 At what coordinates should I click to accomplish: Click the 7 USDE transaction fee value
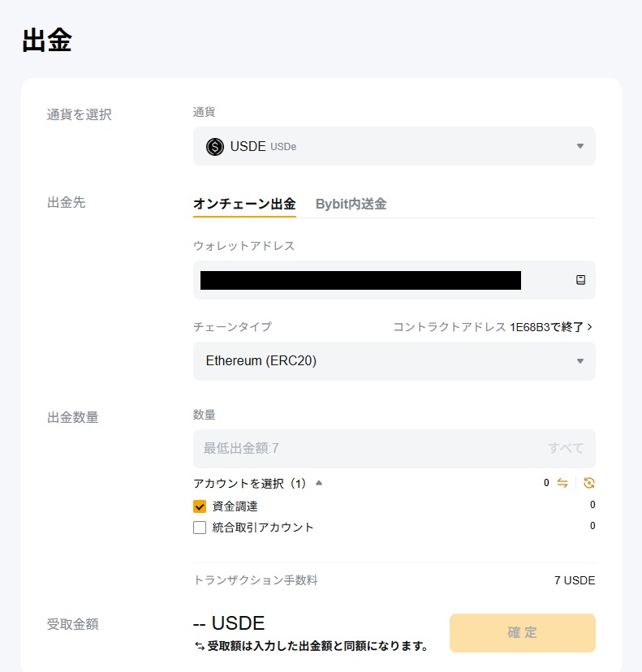pyautogui.click(x=575, y=580)
